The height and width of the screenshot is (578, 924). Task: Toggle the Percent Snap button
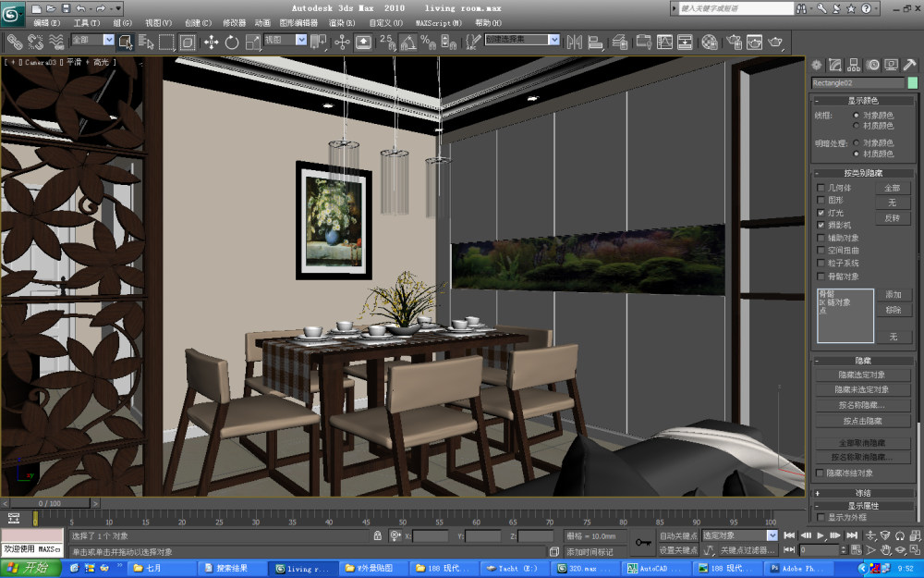tap(429, 42)
